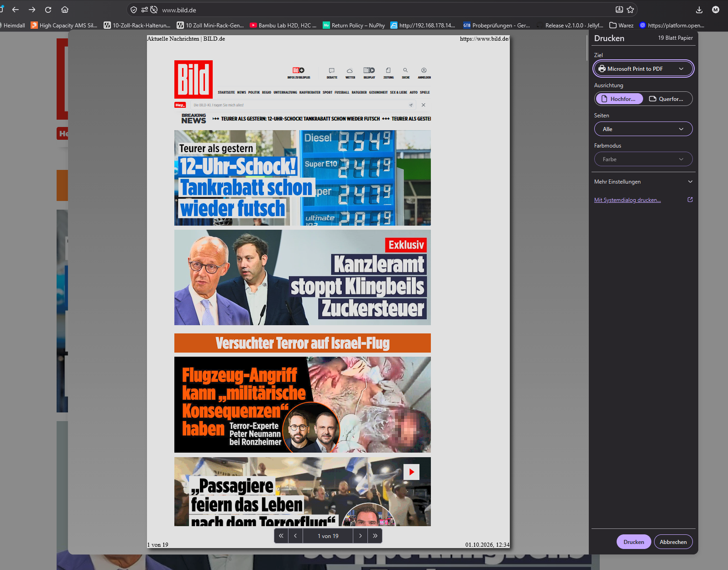Open the Release v2.1.0.0 Jellyfin bookmark
The height and width of the screenshot is (570, 728).
pos(570,26)
